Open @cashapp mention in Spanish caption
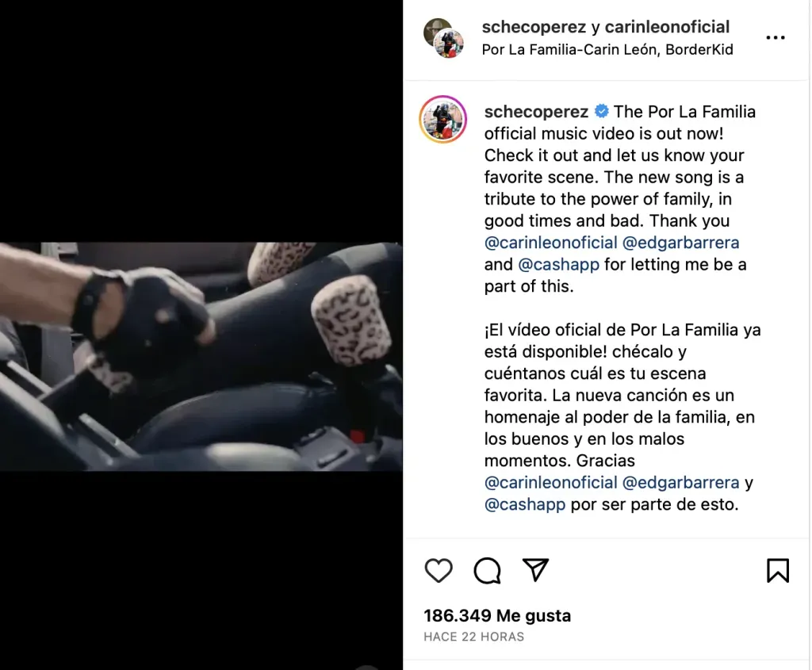 tap(525, 504)
